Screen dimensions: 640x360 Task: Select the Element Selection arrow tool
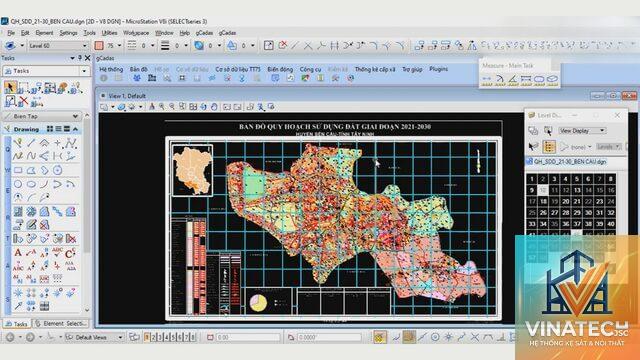coord(10,87)
